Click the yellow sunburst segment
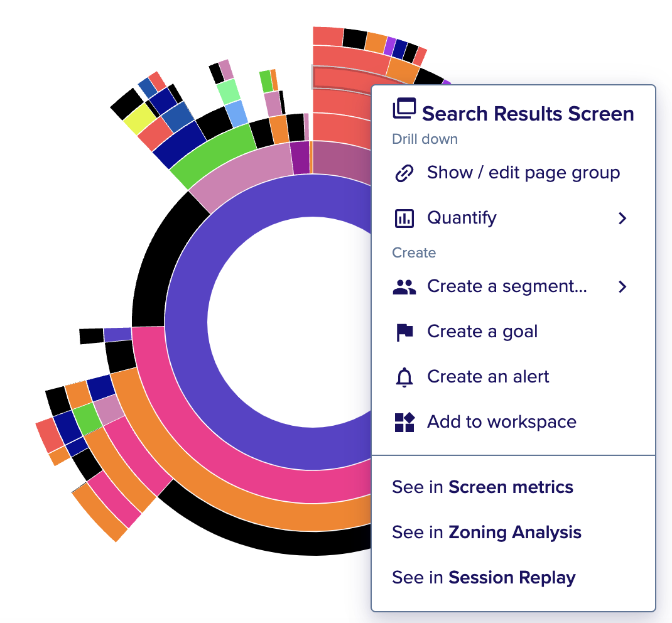This screenshot has height=623, width=672. click(140, 119)
